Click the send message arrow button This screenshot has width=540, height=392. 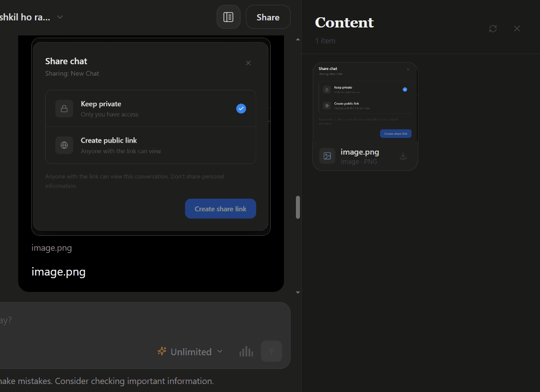(272, 351)
